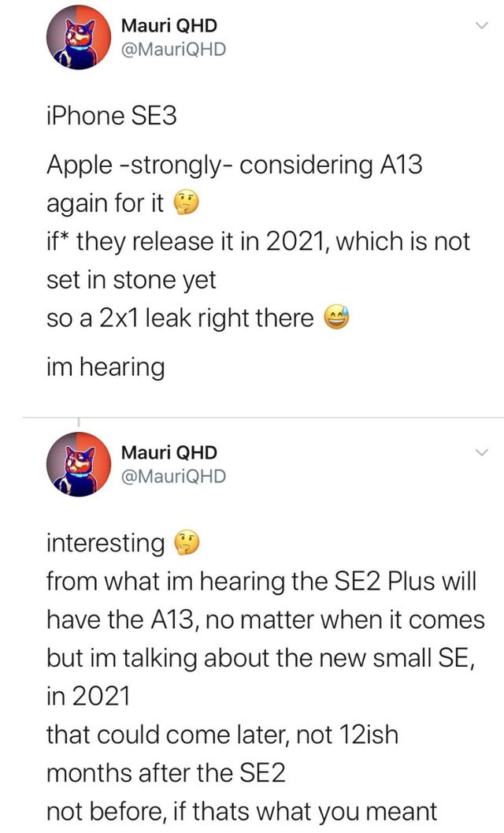Click the thinking emoji next to "interesting"
504x833 pixels.
click(x=181, y=543)
